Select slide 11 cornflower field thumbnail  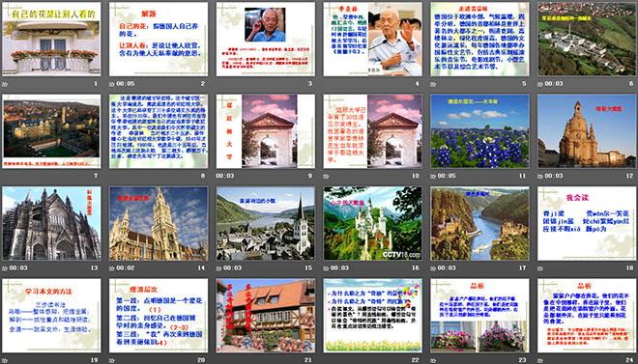pos(480,131)
